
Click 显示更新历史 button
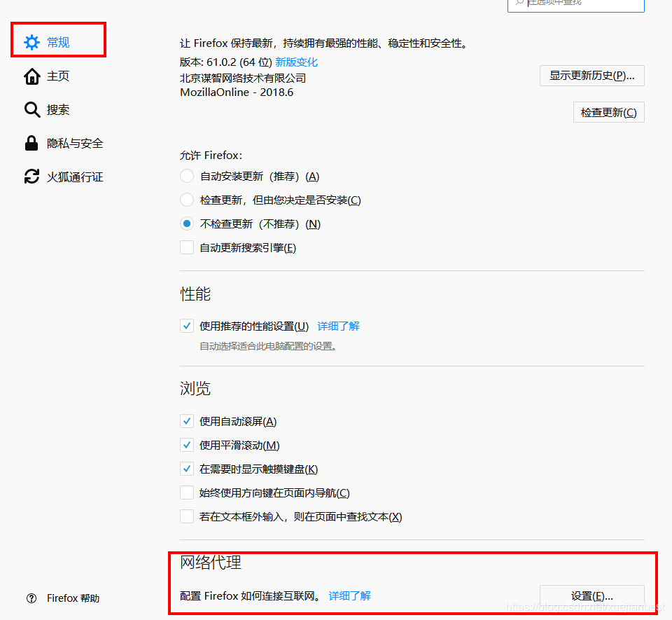pos(592,76)
